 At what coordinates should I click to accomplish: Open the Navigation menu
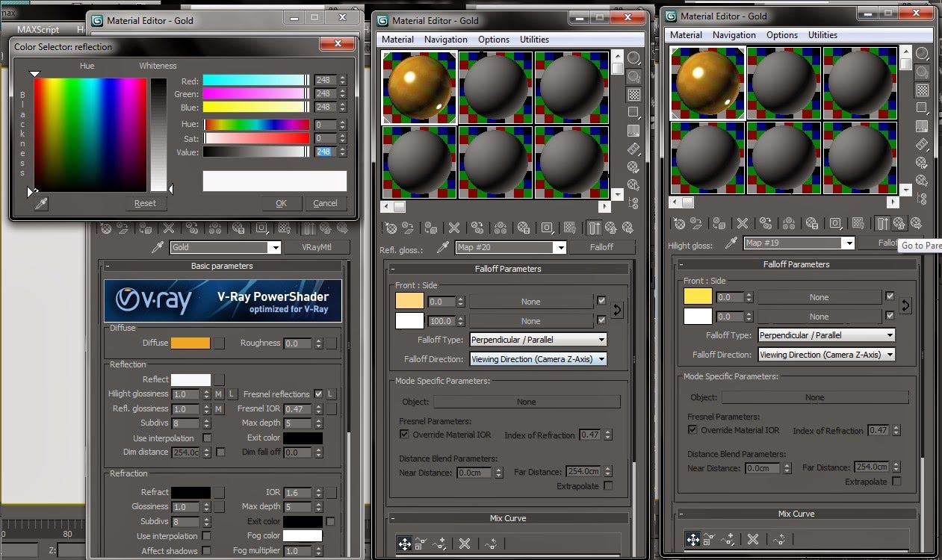click(x=444, y=39)
